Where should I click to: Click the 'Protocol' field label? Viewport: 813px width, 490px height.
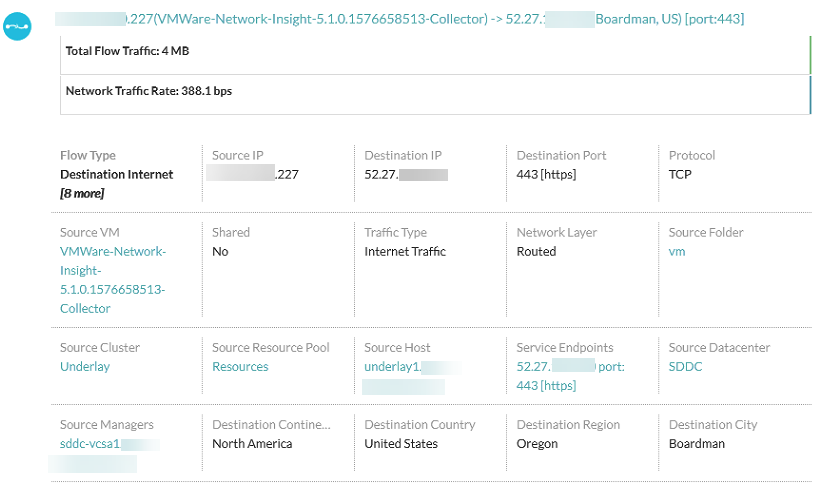[692, 156]
